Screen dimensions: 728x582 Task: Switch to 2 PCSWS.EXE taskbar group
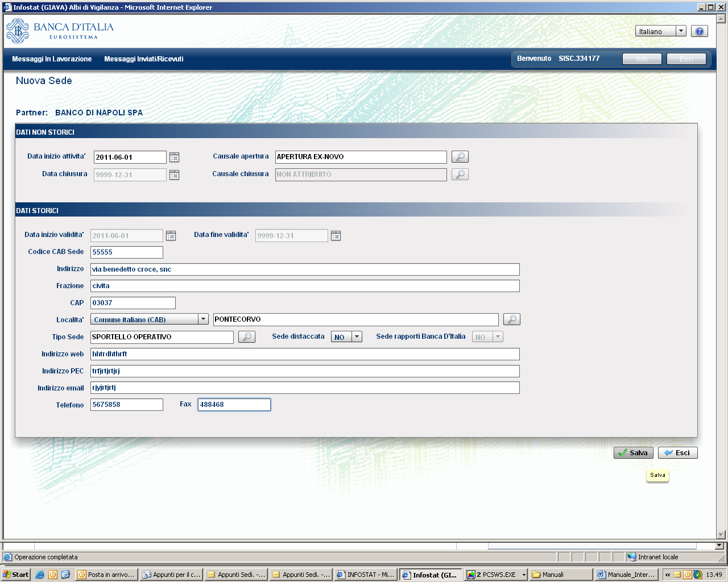(496, 575)
